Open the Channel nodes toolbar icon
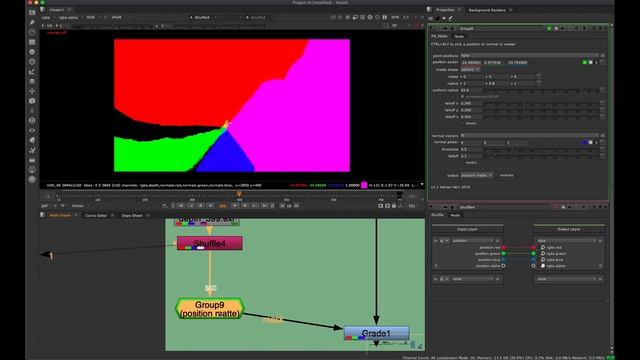Screen dimensions: 640x360 point(32,42)
